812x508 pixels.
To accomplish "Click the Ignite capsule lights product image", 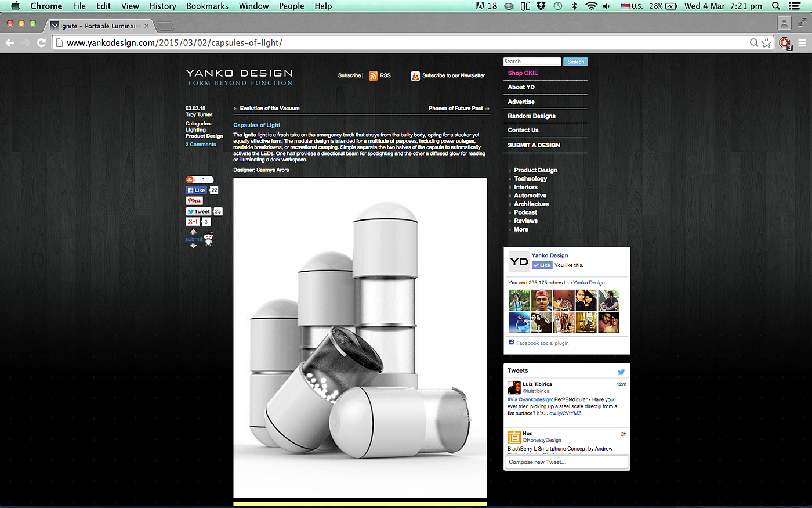I will click(360, 337).
